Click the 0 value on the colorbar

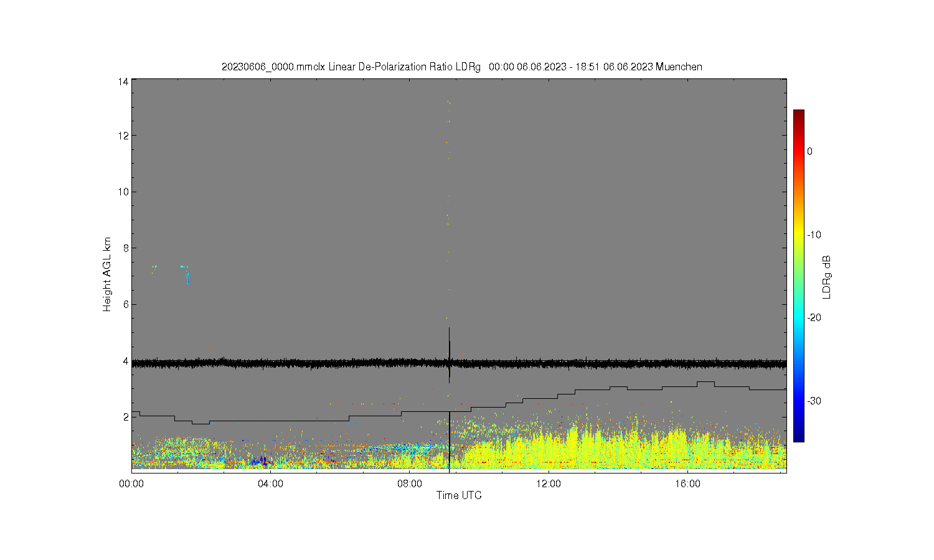tap(809, 151)
